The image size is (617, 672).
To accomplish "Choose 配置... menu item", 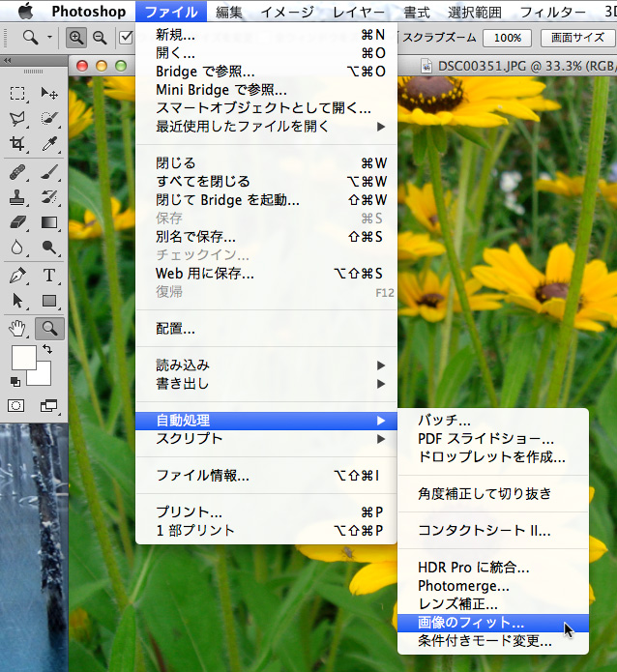I will point(266,329).
